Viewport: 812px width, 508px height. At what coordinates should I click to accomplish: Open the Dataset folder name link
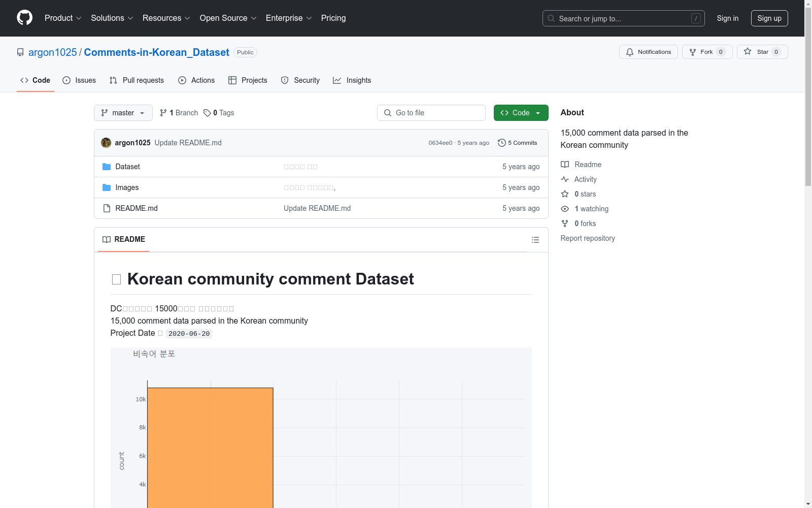click(x=128, y=167)
